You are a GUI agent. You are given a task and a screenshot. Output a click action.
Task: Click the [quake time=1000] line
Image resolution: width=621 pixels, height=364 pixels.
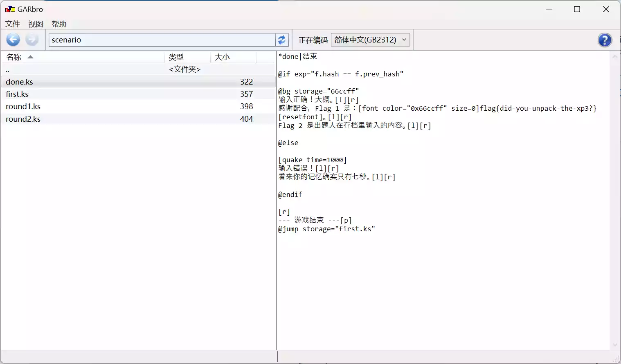(x=313, y=160)
